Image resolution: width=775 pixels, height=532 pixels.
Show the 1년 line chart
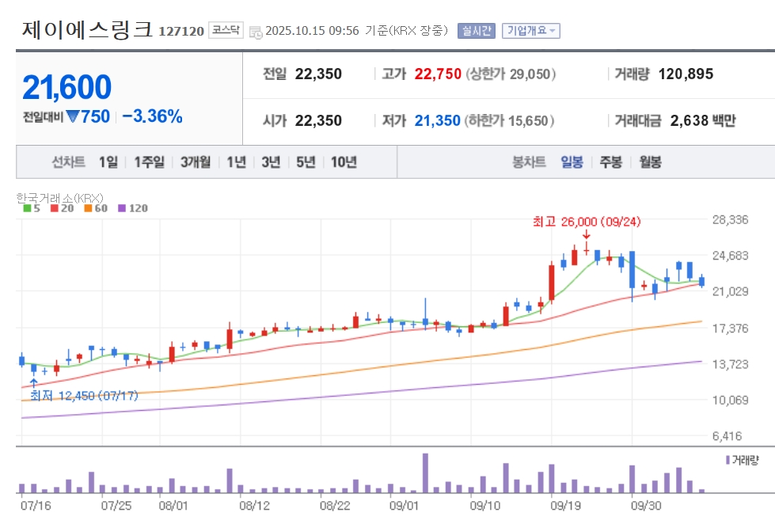click(x=236, y=162)
